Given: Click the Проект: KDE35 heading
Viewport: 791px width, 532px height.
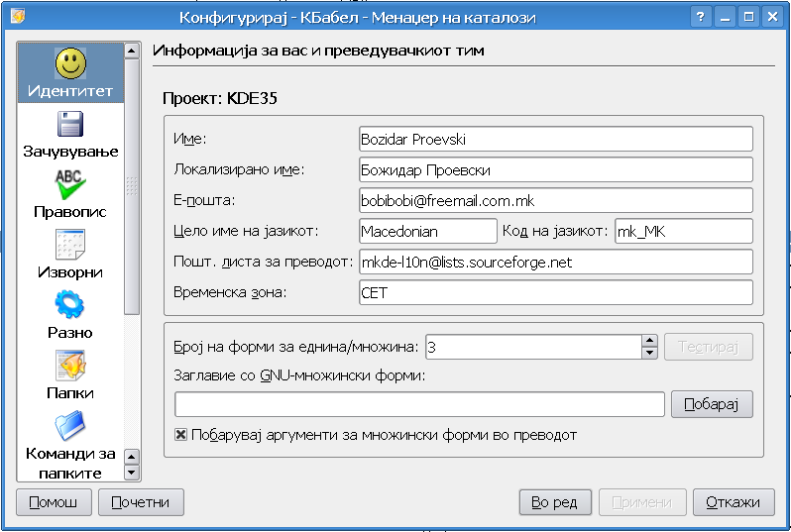Looking at the screenshot, I should [220, 98].
